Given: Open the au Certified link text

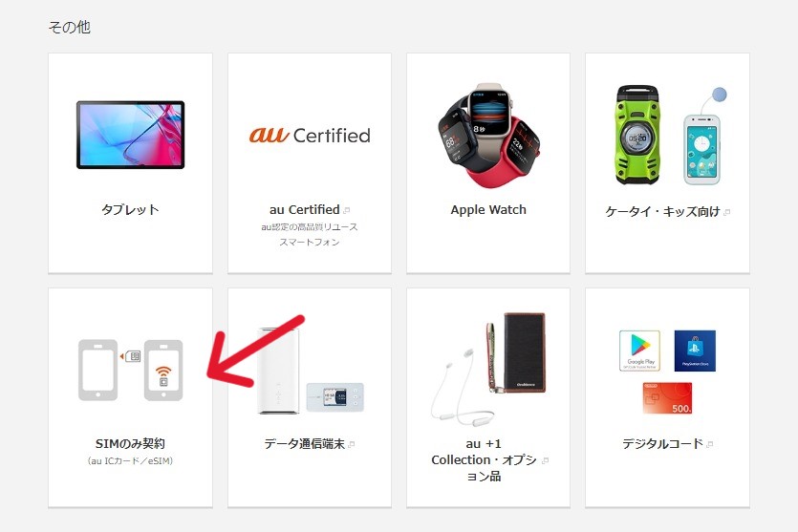Looking at the screenshot, I should click(x=304, y=209).
